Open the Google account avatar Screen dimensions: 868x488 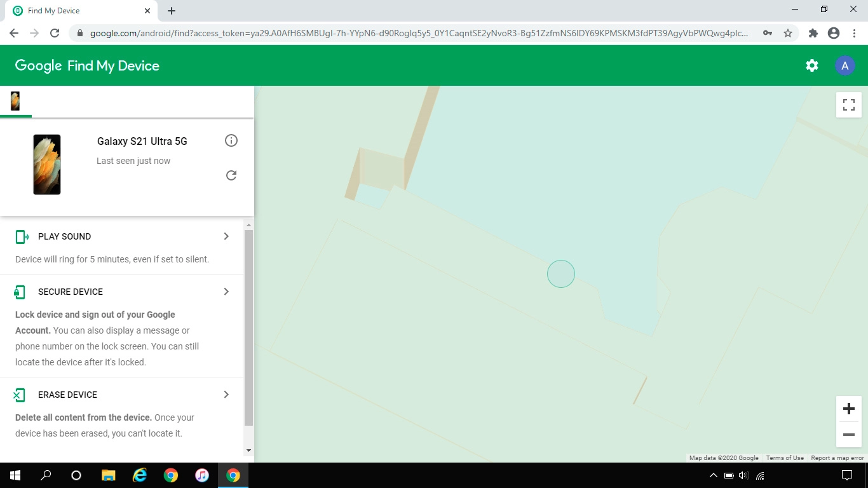[844, 65]
